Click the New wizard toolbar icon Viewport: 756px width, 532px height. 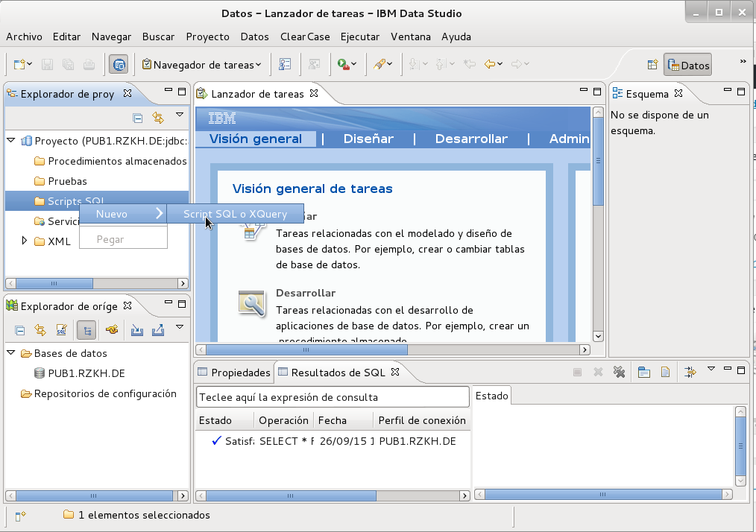19,64
